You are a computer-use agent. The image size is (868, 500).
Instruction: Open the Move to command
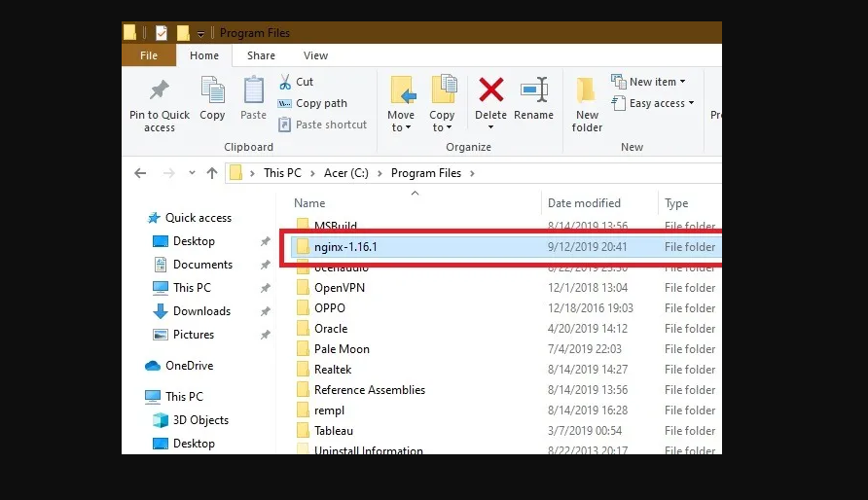pos(401,104)
